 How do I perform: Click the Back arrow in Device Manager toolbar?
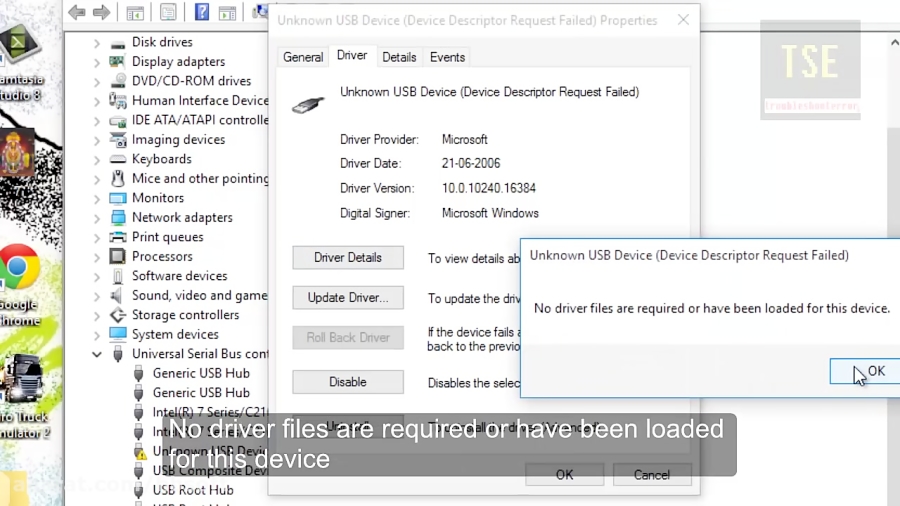tap(76, 12)
